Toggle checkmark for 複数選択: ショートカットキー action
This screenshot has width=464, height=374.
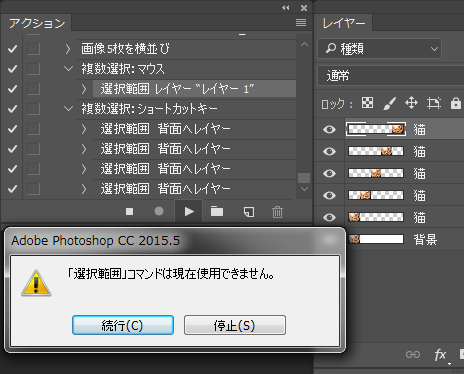click(x=13, y=109)
